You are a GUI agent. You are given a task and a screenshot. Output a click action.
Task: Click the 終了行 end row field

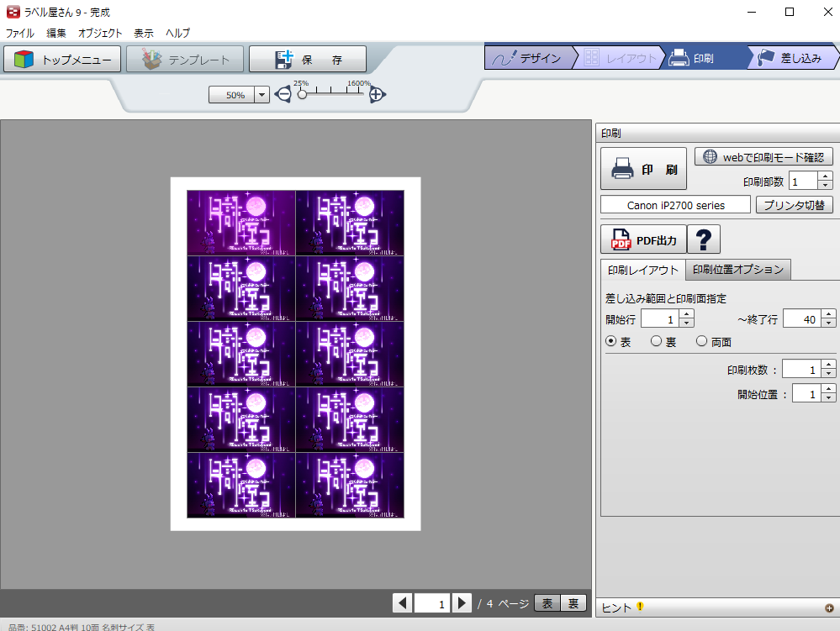coord(802,319)
